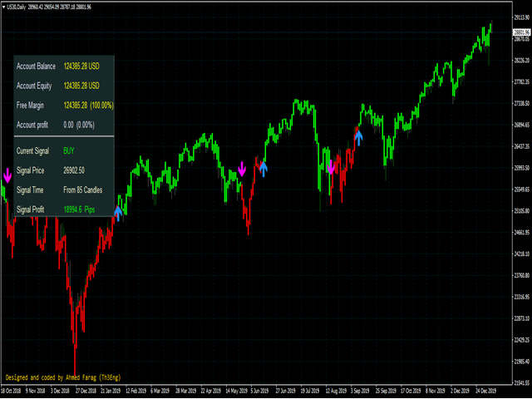Select the blue buy arrow near June 2019
This screenshot has width=532, height=399.
pos(264,170)
